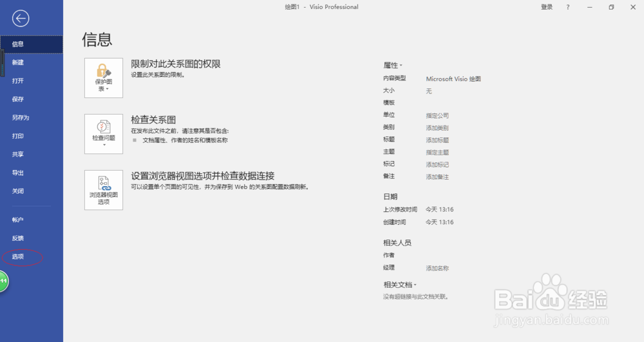Viewport: 644px width, 342px height.
Task: Click the 上次修改时间 value 今天 13:16
Action: point(439,210)
